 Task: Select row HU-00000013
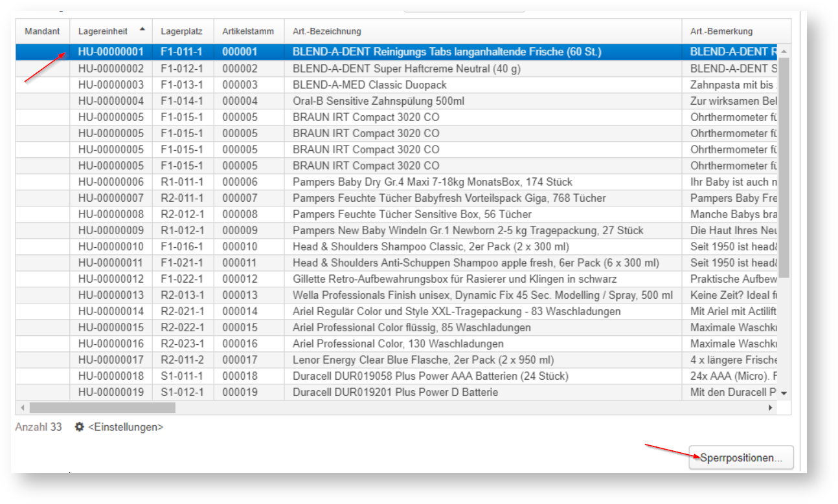pyautogui.click(x=396, y=295)
